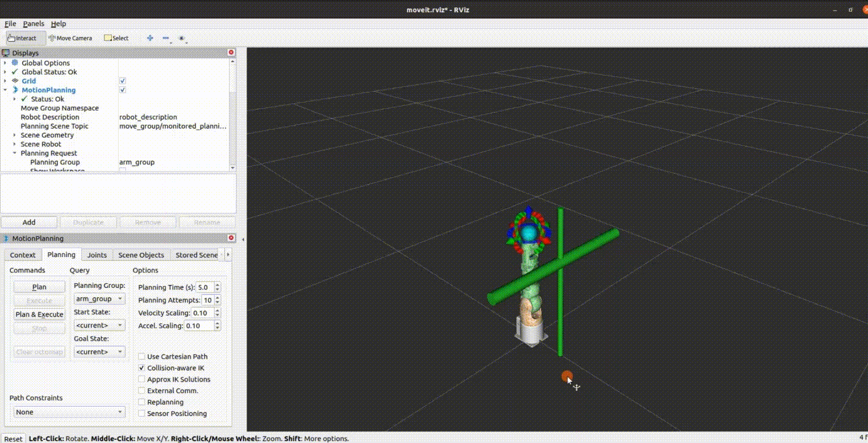Open the Scene Objects tab
The image size is (868, 443).
pos(141,255)
